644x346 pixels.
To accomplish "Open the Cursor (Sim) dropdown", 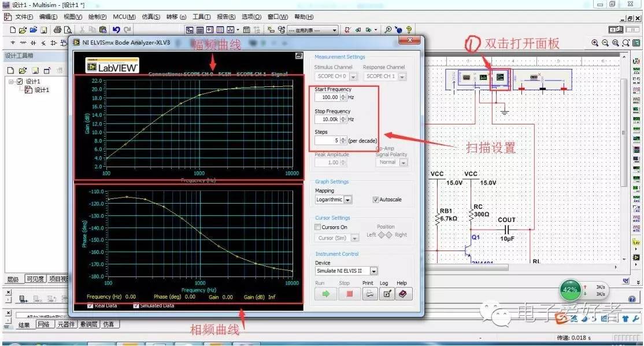I will pyautogui.click(x=354, y=238).
